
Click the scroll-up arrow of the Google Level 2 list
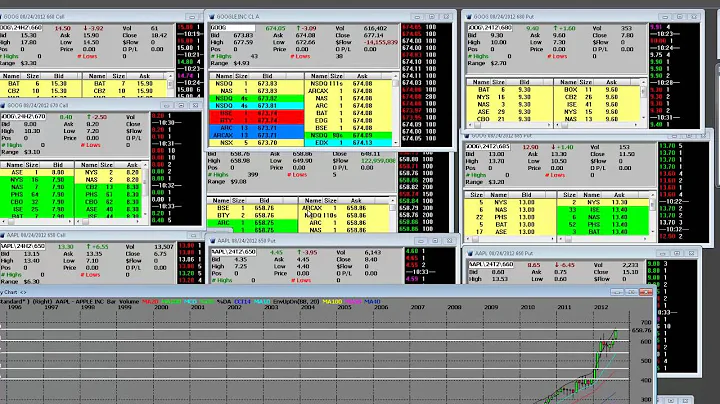tap(395, 76)
